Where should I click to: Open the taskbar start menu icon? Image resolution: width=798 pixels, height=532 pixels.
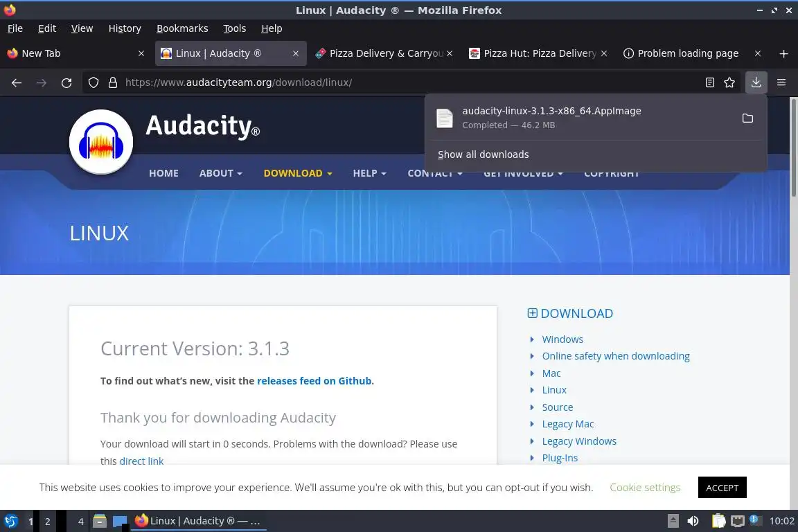11,522
